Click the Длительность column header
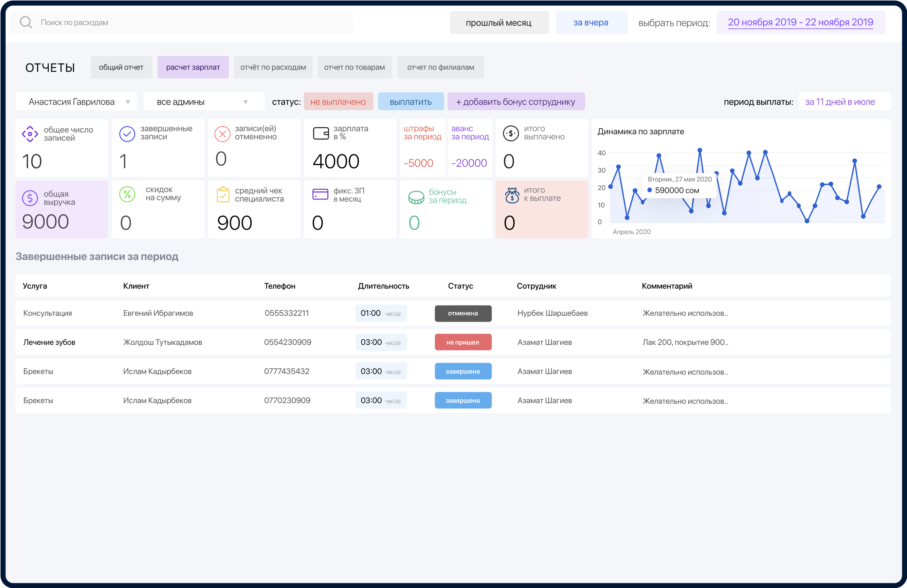The height and width of the screenshot is (588, 907). coord(383,286)
